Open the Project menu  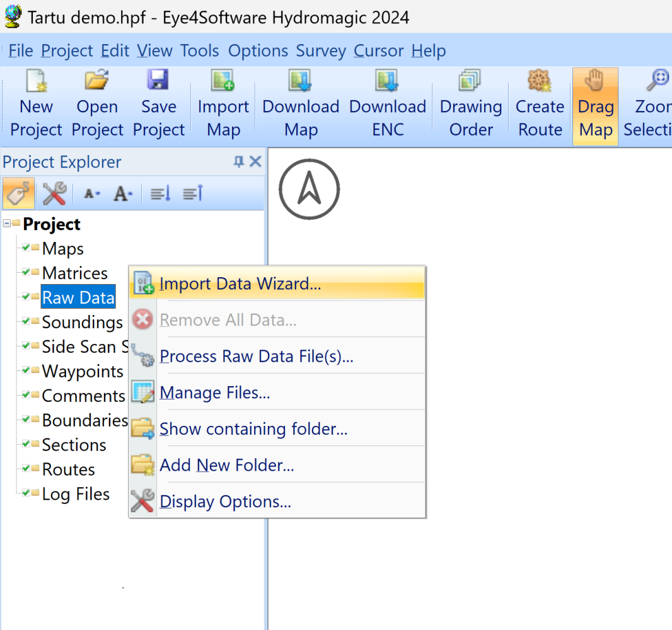coord(67,50)
